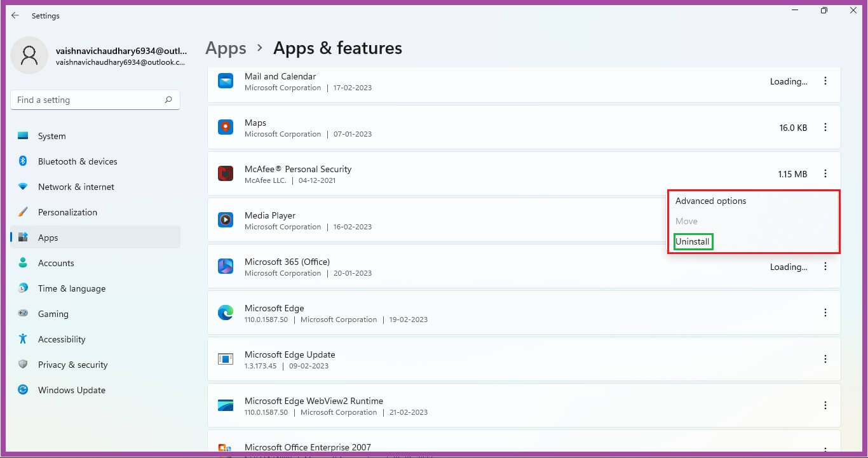Open more options for Mail and Calendar

click(x=825, y=81)
